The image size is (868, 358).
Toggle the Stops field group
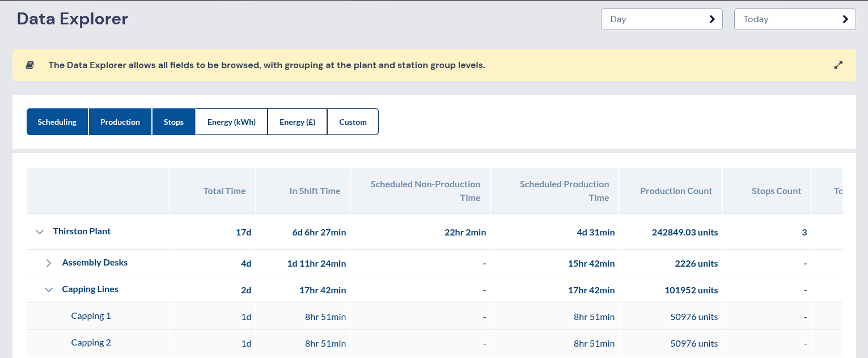(x=173, y=122)
